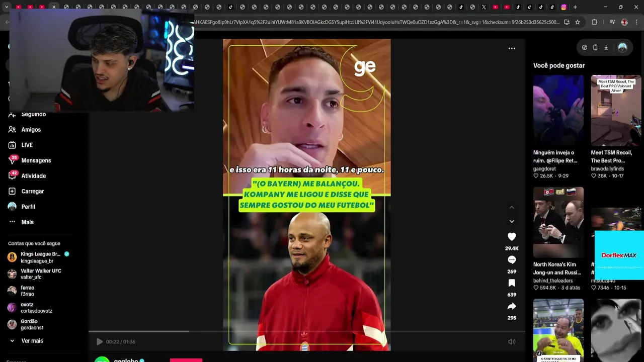Click the browser address bar URL
This screenshot has width=644, height=362.
(376, 22)
